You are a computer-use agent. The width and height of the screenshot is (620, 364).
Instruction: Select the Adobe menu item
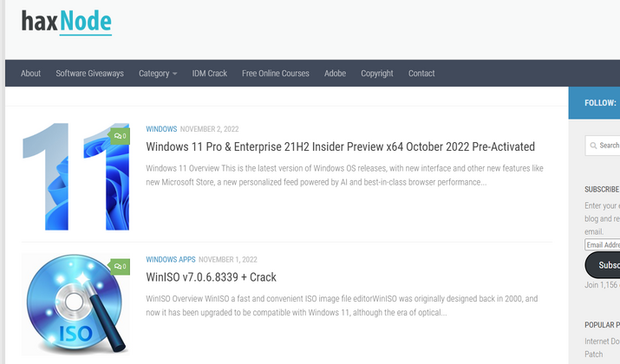click(335, 74)
